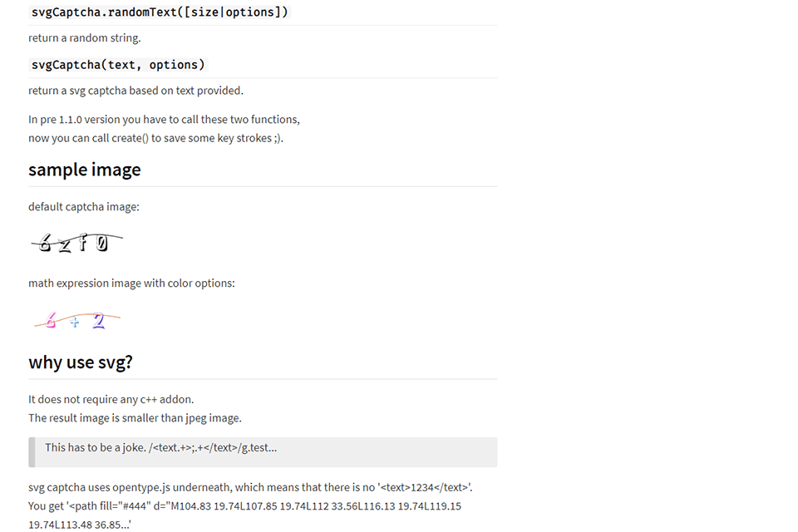Click the "why use svg?" heading
Screen dimensions: 798x532
pos(80,362)
